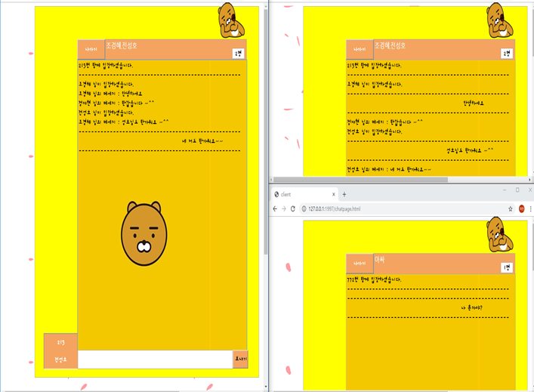Click the left arrow of the top-right horizontal scrollbar
This screenshot has height=392, width=534.
[x=271, y=180]
